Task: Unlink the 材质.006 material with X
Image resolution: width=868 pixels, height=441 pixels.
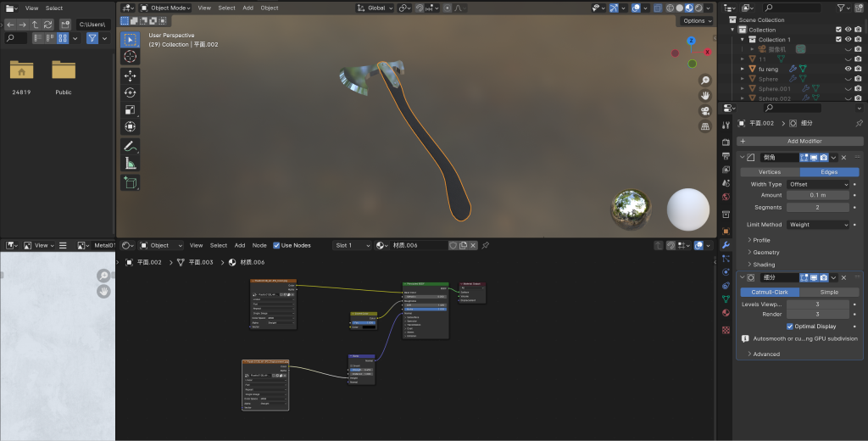Action: pyautogui.click(x=473, y=245)
